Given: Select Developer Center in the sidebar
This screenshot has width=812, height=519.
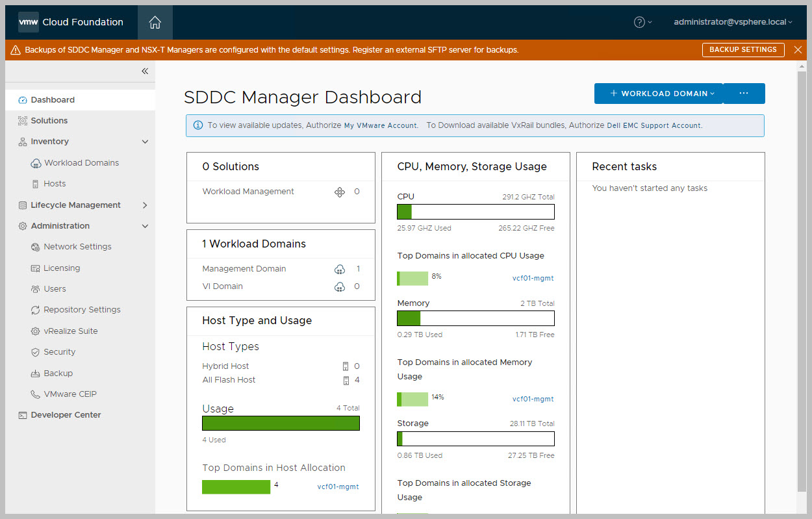Looking at the screenshot, I should coord(66,415).
